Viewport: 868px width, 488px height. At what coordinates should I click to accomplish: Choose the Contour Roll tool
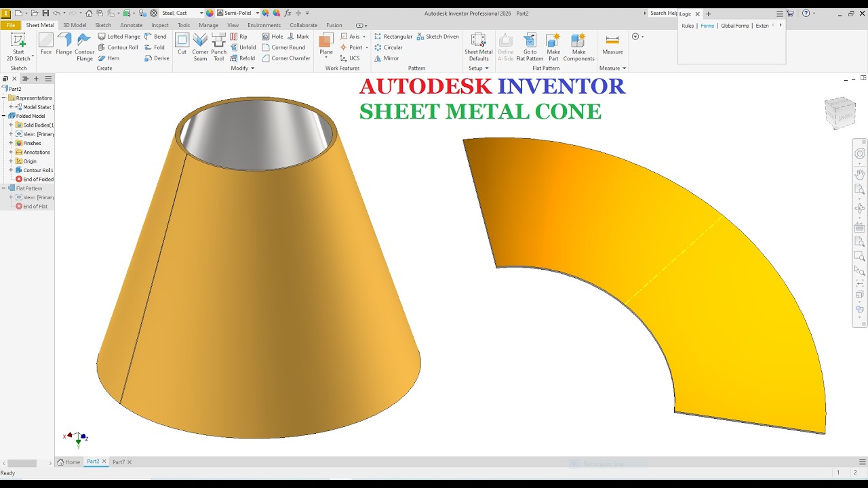[118, 47]
